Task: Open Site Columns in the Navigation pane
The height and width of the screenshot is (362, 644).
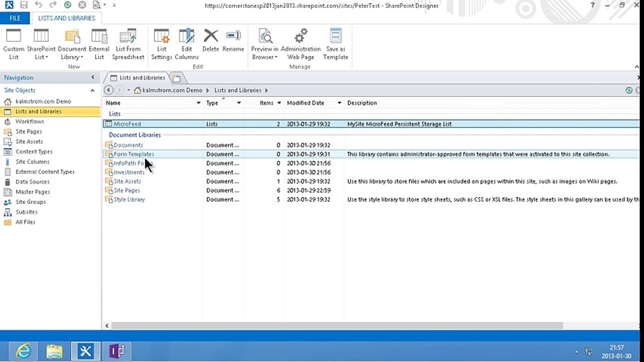Action: pyautogui.click(x=32, y=162)
